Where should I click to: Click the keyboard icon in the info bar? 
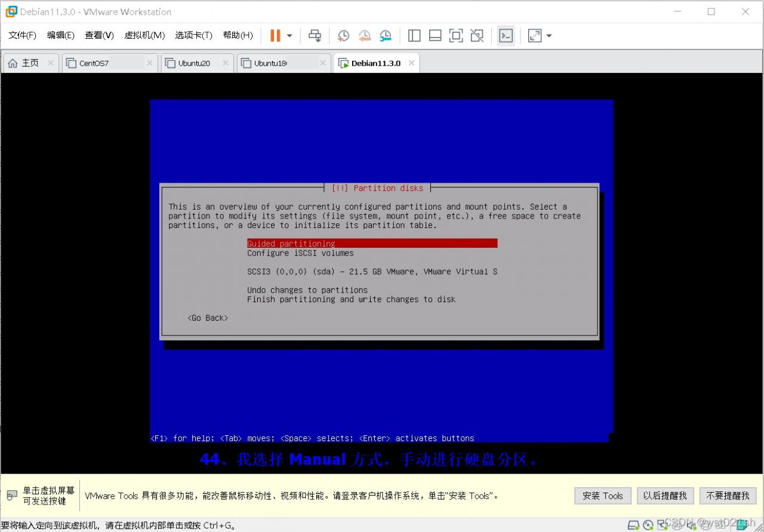[x=12, y=496]
